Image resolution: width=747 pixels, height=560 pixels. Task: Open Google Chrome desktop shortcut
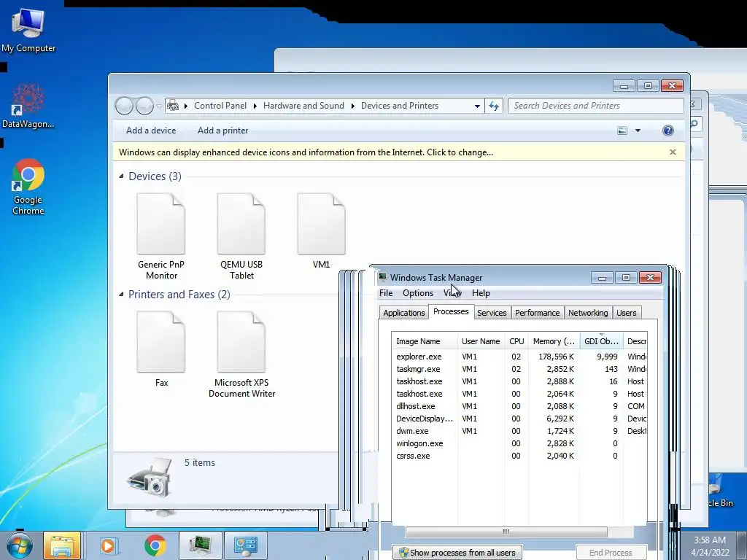(x=28, y=187)
